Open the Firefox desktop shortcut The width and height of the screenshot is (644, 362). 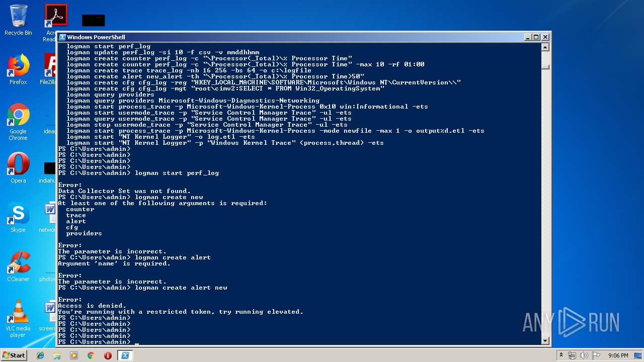[x=18, y=69]
